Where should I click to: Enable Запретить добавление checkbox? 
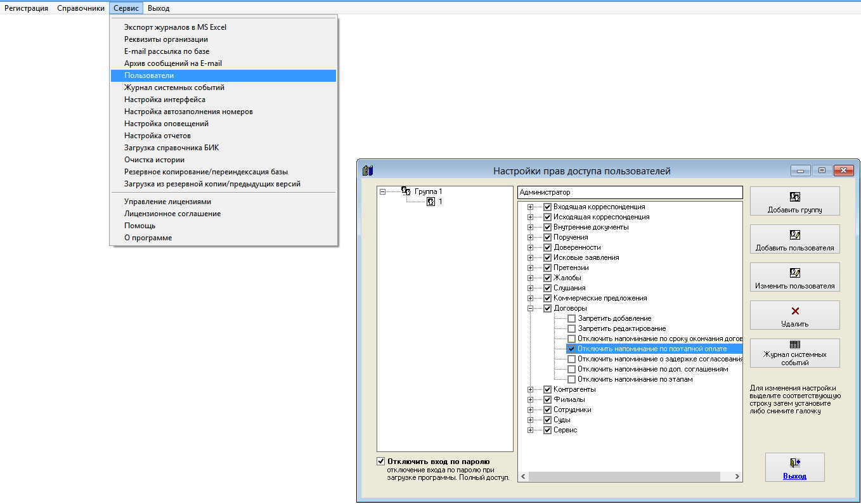coord(572,318)
